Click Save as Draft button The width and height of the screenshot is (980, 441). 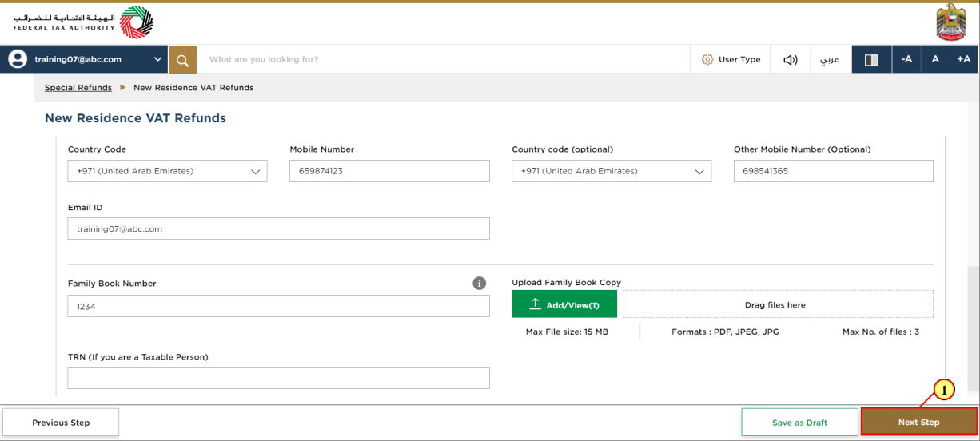(x=799, y=423)
